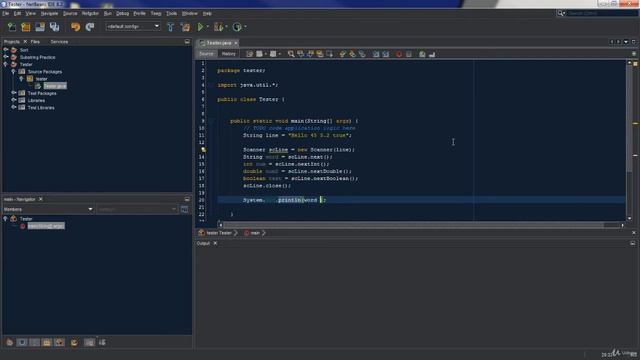The image size is (640, 360).
Task: Switch to the Services tab
Action: (x=59, y=42)
